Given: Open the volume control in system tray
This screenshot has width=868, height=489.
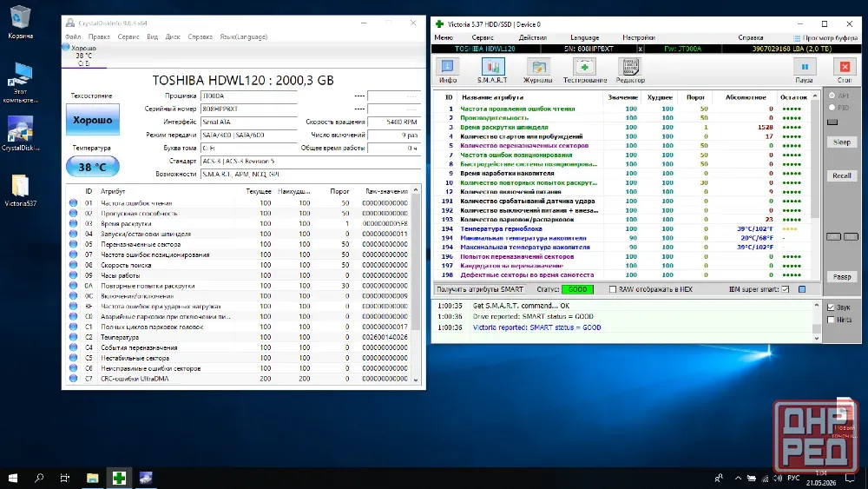Looking at the screenshot, I should point(777,478).
